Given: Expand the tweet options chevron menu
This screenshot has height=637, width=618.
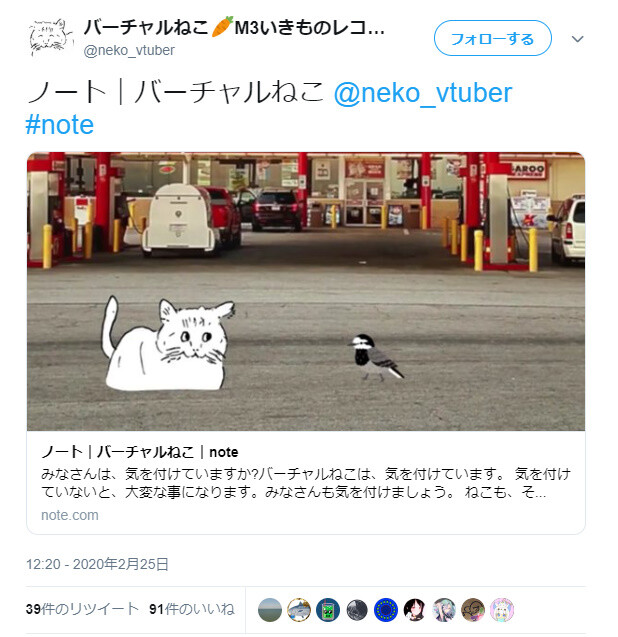Looking at the screenshot, I should tap(577, 39).
